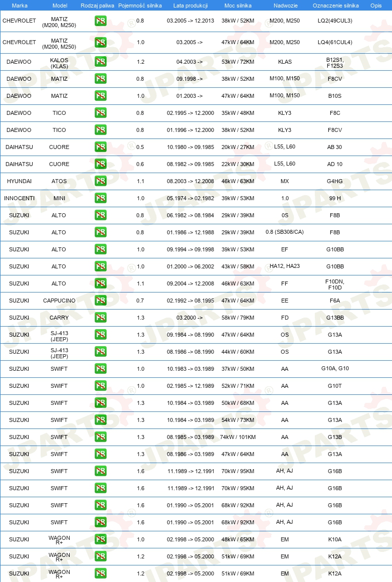Click fuel icon in Daewoo Tico 01.1996 row
Image resolution: width=392 pixels, height=582 pixels.
100,130
